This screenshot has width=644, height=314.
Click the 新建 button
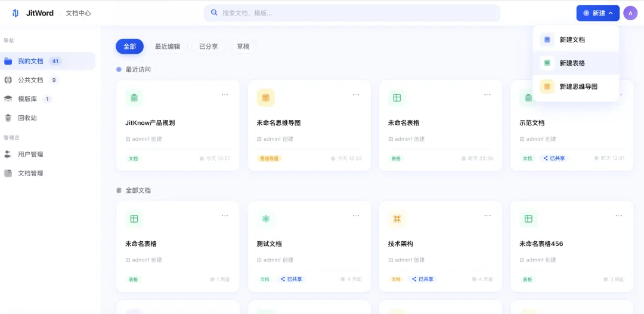click(597, 13)
